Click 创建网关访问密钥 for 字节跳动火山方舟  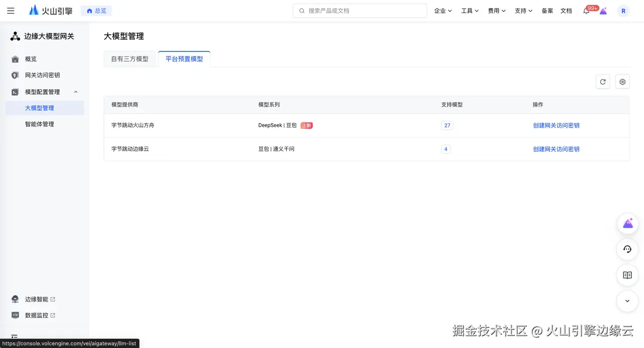coord(556,125)
